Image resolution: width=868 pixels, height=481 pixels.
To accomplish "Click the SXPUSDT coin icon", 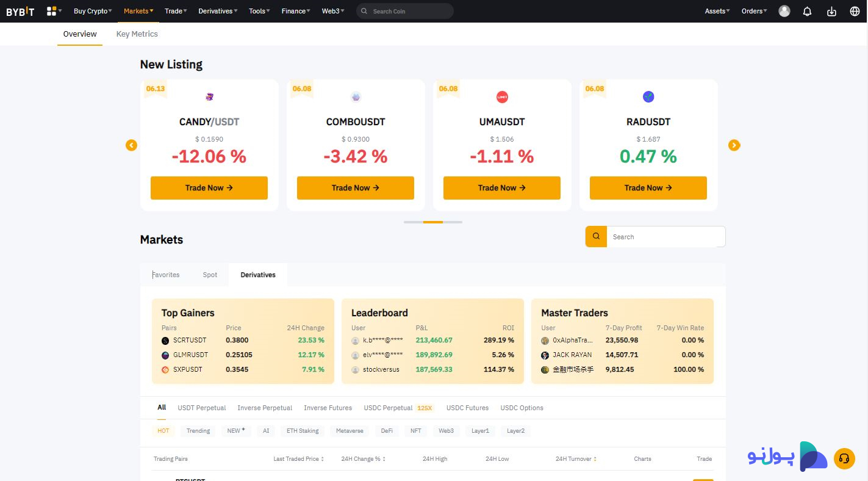I will [x=165, y=370].
